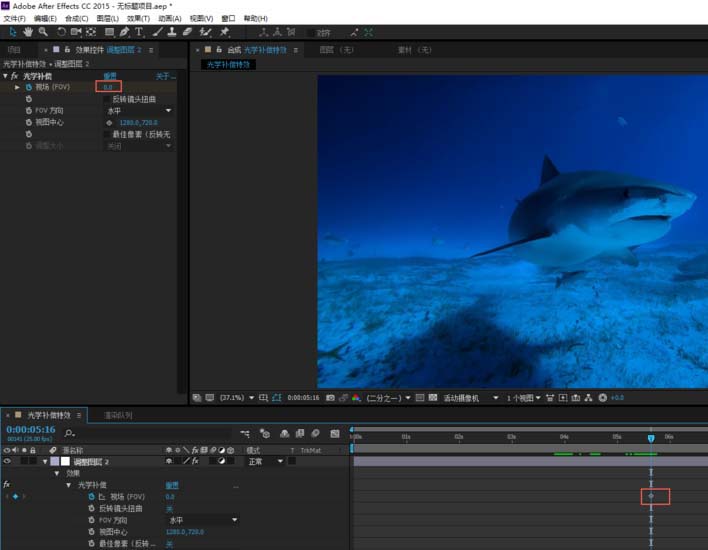Select the FOV keyframe on the timeline
The height and width of the screenshot is (550, 708).
pyautogui.click(x=651, y=496)
